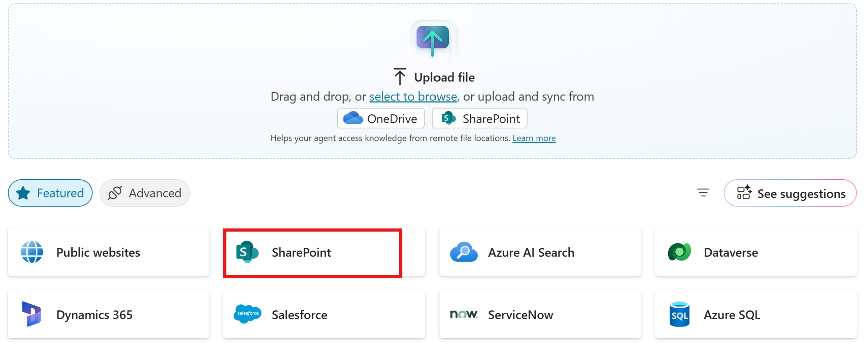
Task: Click the Azure AI Search cloud icon
Action: [x=464, y=252]
